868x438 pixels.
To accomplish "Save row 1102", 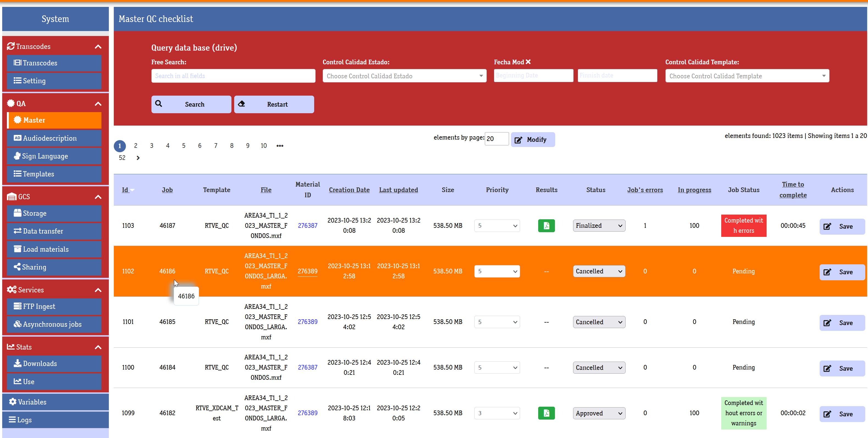I will coord(842,272).
